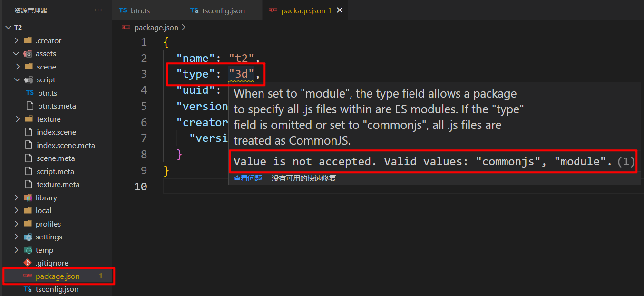Image resolution: width=644 pixels, height=296 pixels.
Task: Click the settings folder icon
Action: (x=28, y=237)
